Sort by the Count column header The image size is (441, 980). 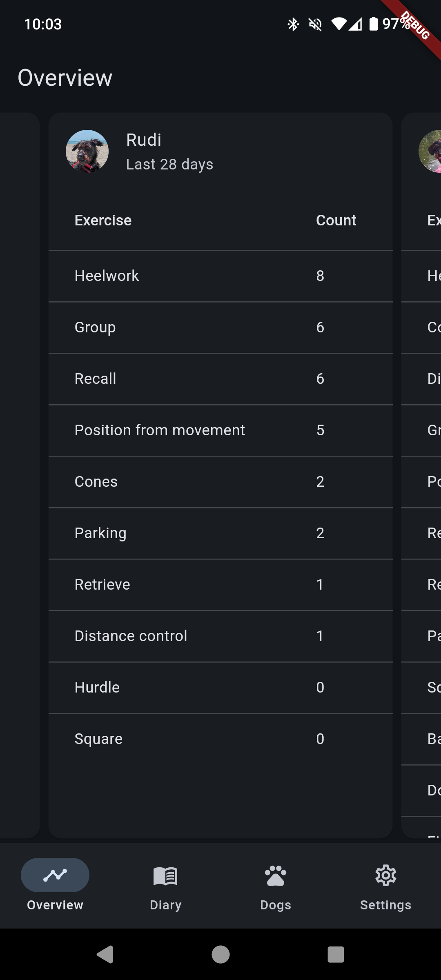tap(336, 220)
